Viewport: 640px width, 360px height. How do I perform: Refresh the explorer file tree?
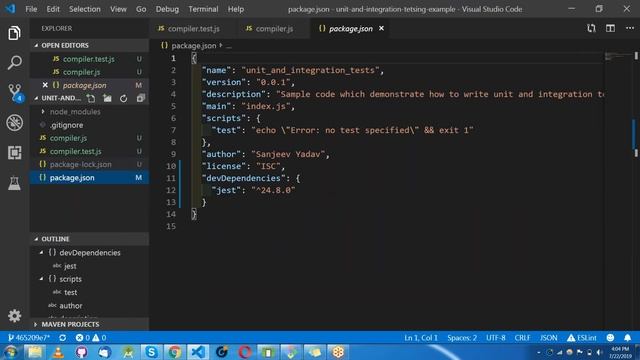(x=124, y=98)
